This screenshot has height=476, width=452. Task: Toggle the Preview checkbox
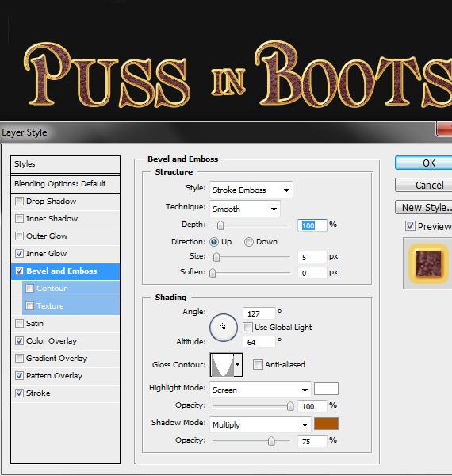tap(410, 226)
